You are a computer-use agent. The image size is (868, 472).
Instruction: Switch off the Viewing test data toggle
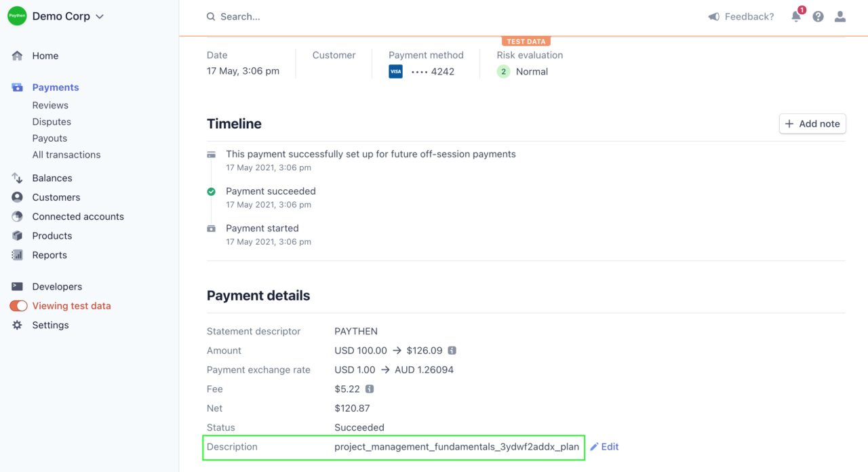tap(18, 306)
